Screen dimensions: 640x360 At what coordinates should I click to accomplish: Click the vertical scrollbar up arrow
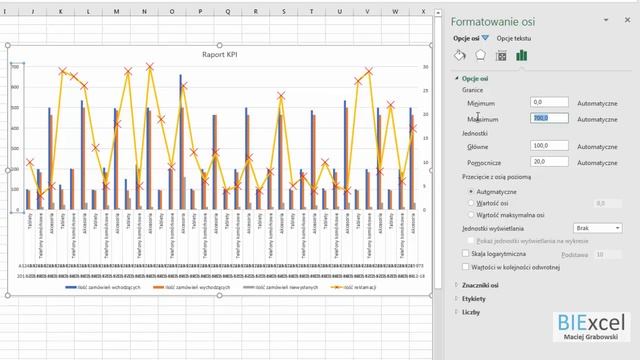point(438,13)
